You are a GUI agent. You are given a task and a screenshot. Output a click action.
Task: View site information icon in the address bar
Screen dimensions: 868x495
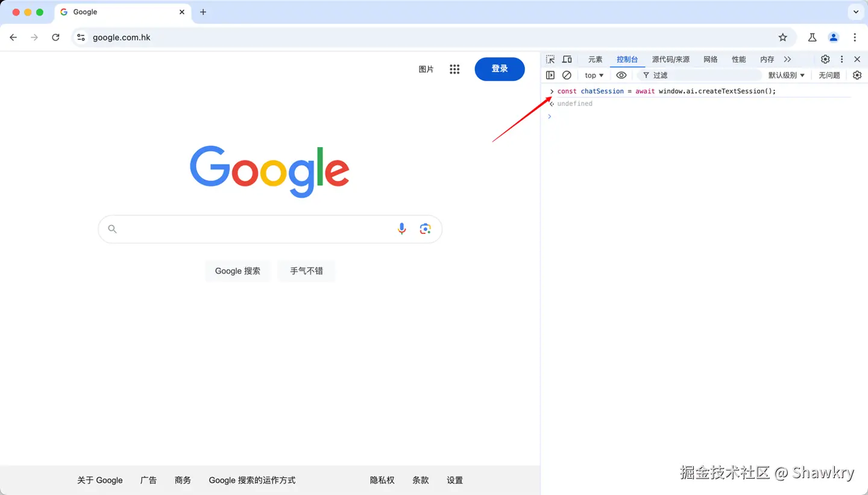click(x=81, y=37)
